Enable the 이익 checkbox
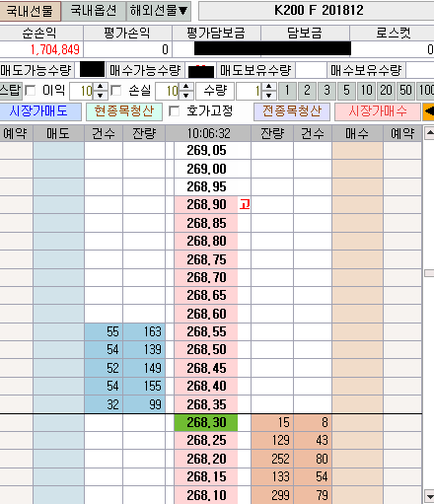Viewport: 434px width, 504px height. (x=31, y=91)
